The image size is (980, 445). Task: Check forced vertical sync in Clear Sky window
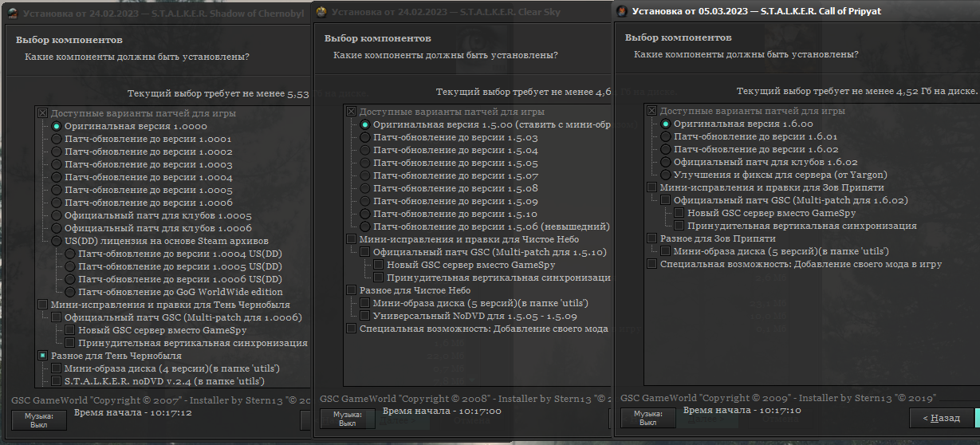tap(379, 278)
